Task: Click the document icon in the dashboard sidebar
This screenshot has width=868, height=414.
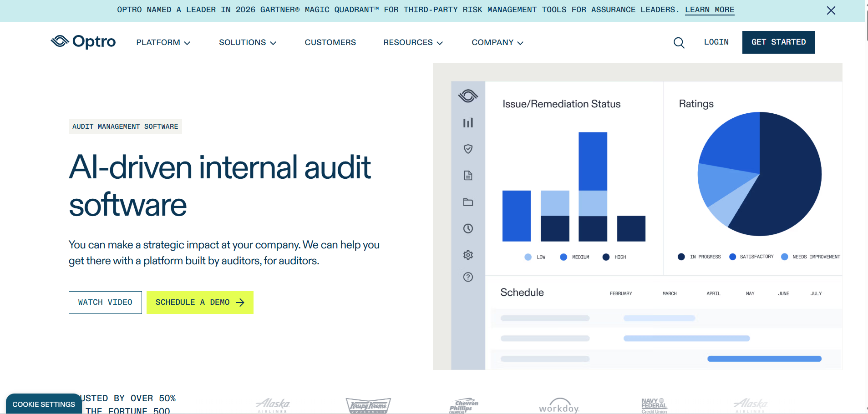Action: [x=468, y=176]
